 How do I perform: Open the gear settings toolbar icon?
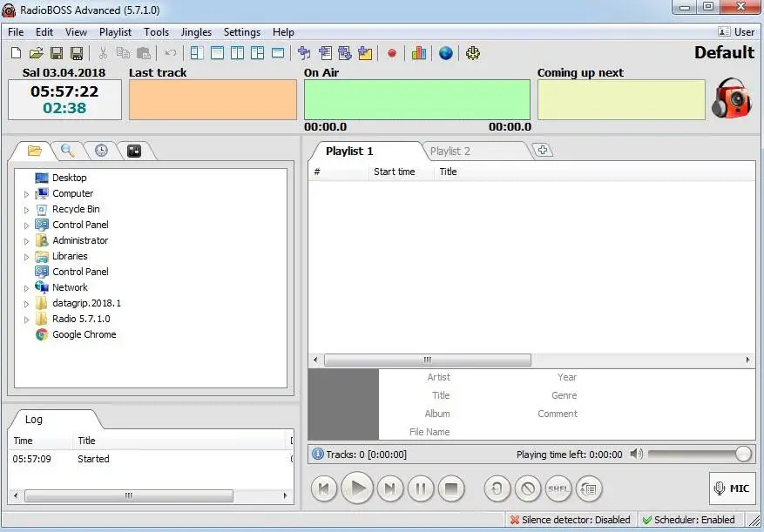(x=472, y=53)
